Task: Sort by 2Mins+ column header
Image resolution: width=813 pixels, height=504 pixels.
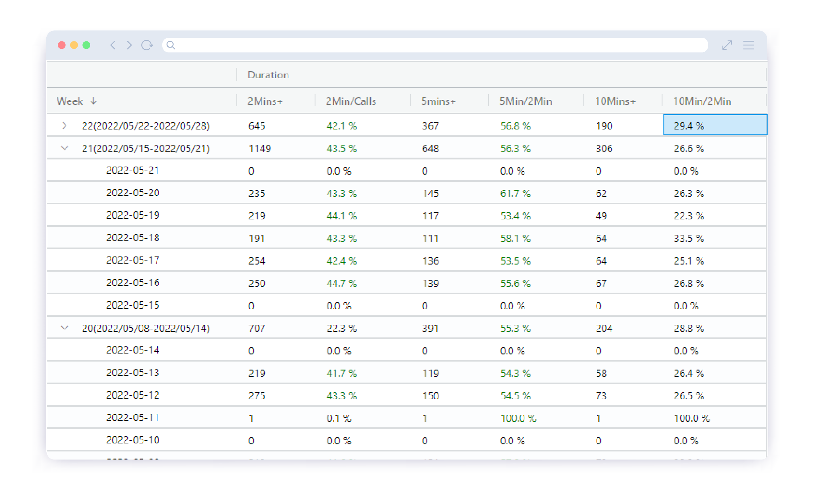Action: tap(265, 101)
